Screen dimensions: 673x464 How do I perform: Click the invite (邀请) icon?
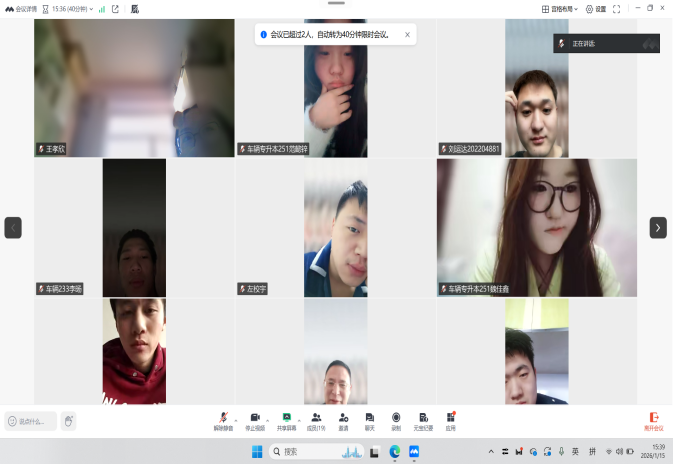point(343,418)
